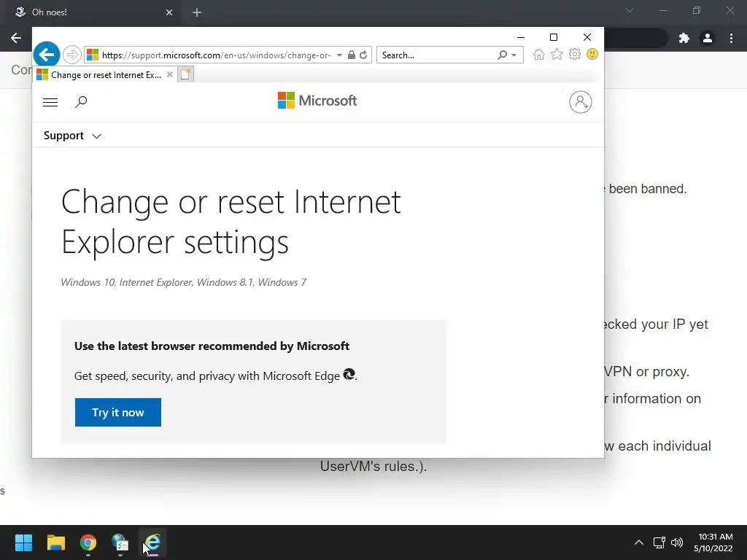Open Chrome extensions puzzle icon
Viewport: 747px width, 560px height.
pos(684,38)
